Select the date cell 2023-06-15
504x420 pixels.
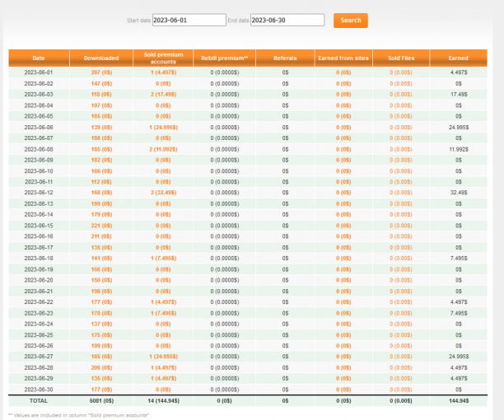click(x=39, y=226)
